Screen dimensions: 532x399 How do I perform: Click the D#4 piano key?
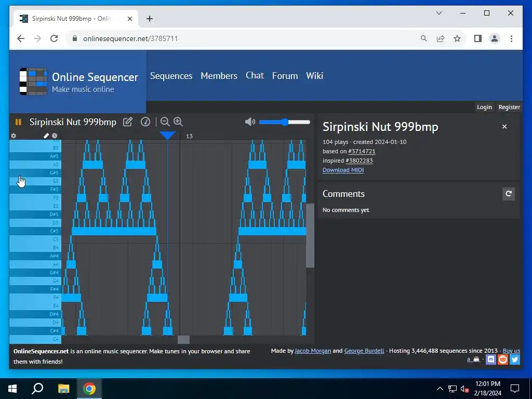point(35,314)
